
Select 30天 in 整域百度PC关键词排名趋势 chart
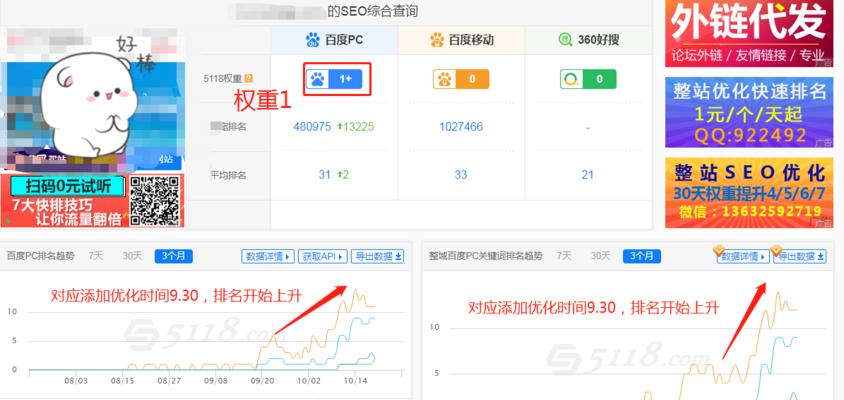pos(601,256)
